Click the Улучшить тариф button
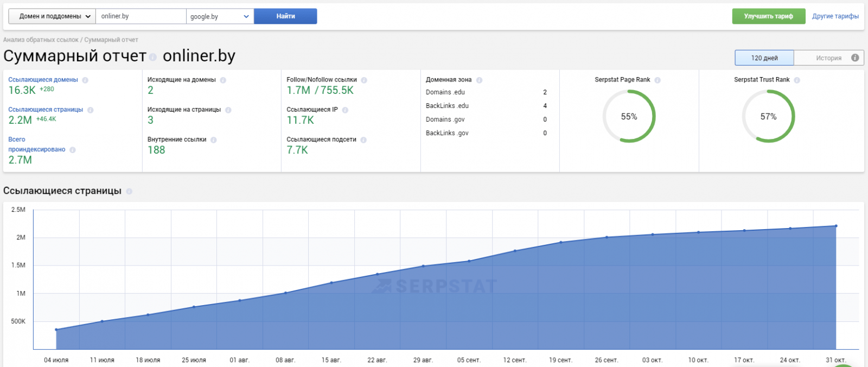 pos(769,16)
